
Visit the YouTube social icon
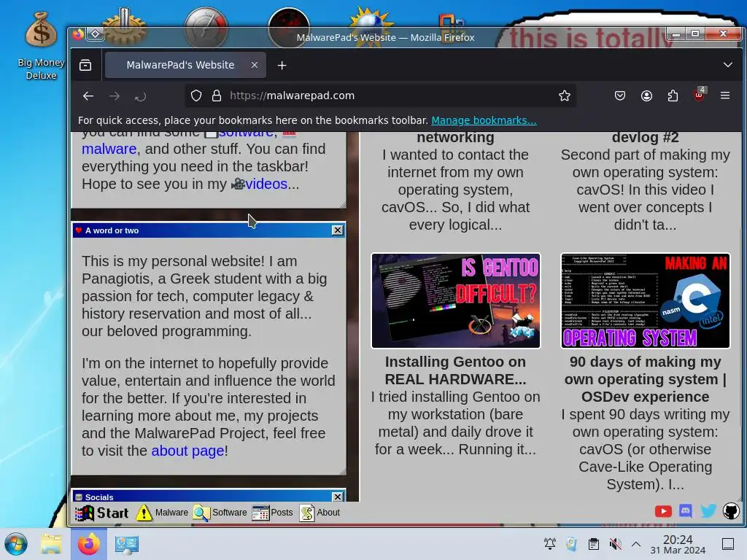[663, 511]
